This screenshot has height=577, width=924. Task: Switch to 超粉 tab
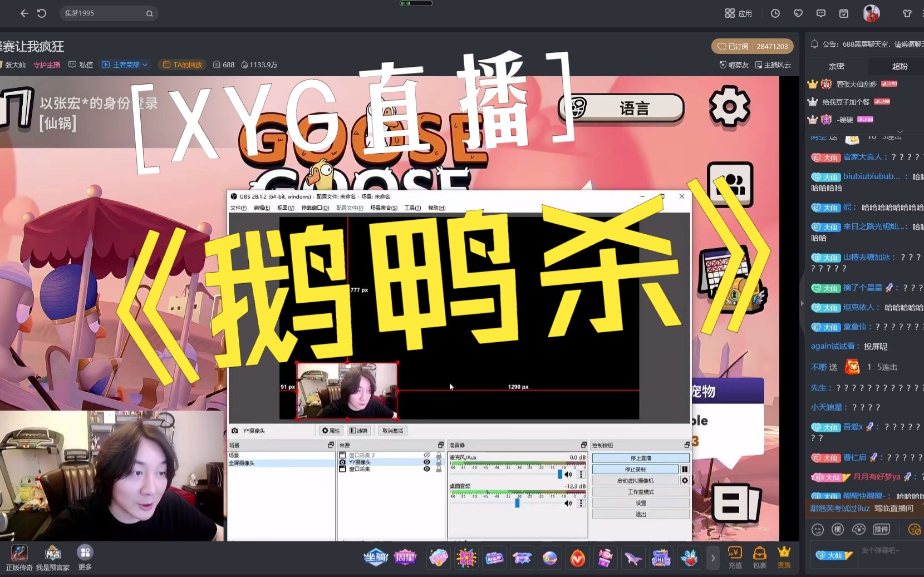(x=900, y=66)
